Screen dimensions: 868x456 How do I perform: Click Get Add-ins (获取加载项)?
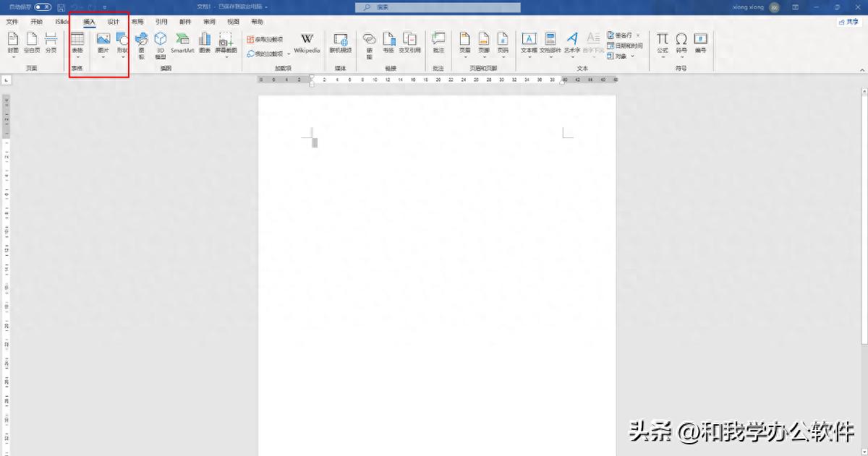click(x=265, y=39)
